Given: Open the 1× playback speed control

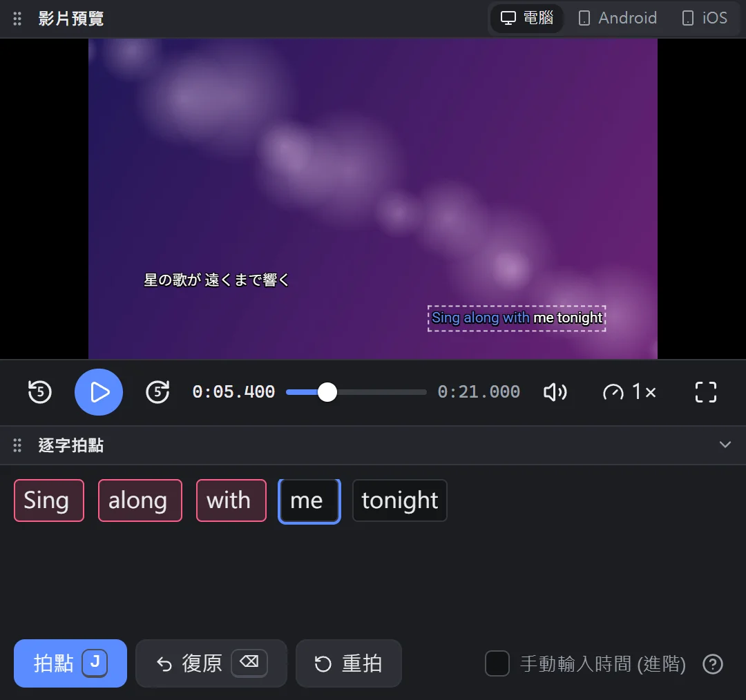Looking at the screenshot, I should pyautogui.click(x=630, y=392).
